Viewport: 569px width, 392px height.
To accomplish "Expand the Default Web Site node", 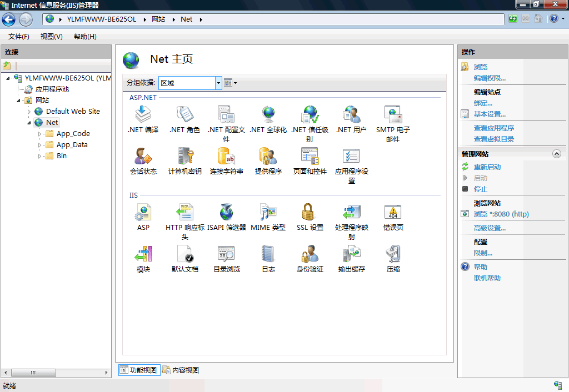I will tap(29, 112).
